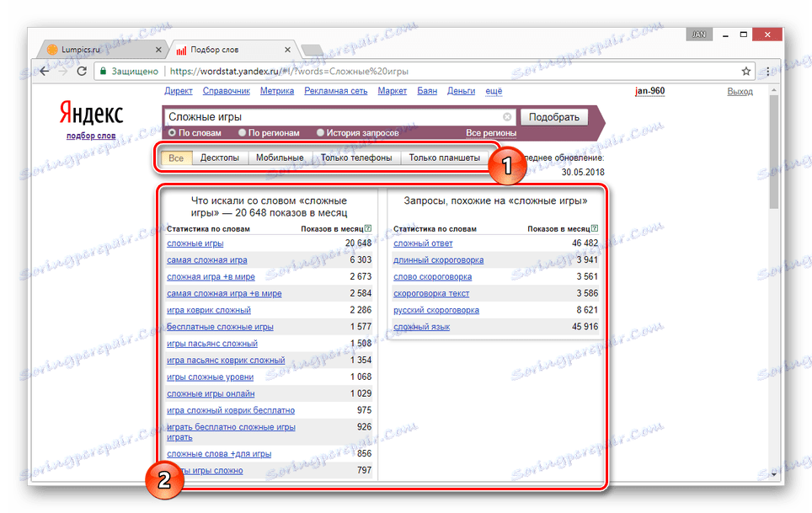This screenshot has height=513, width=812.
Task: Reload the page with the refresh icon
Action: pos(82,72)
